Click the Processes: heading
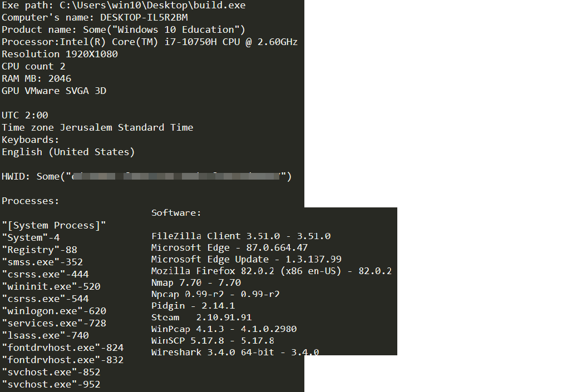This screenshot has width=562, height=392. [30, 201]
